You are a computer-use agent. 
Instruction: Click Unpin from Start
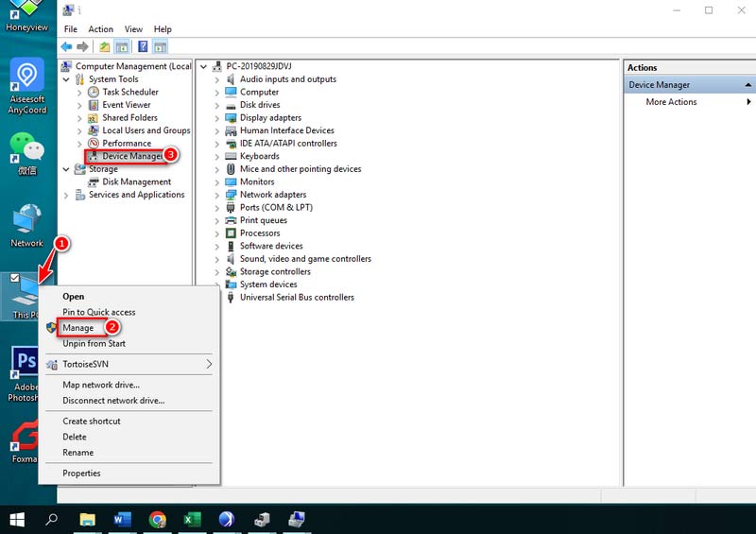tap(94, 343)
